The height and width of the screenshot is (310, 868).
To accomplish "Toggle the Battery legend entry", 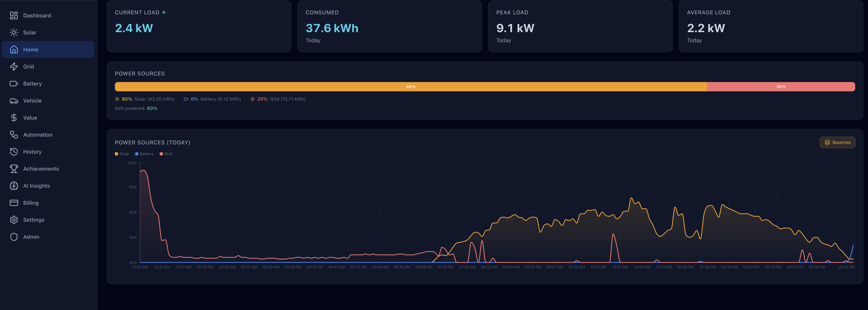I will (x=144, y=154).
